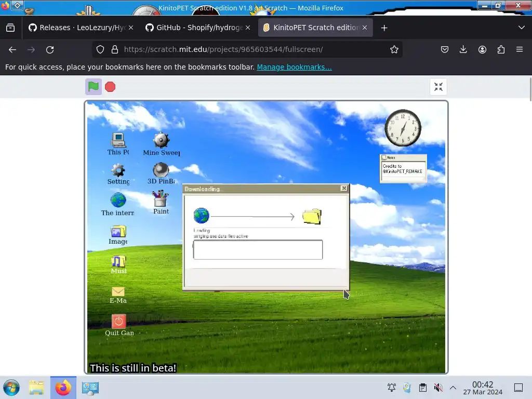
Task: Expand hidden system tray icons
Action: click(453, 388)
